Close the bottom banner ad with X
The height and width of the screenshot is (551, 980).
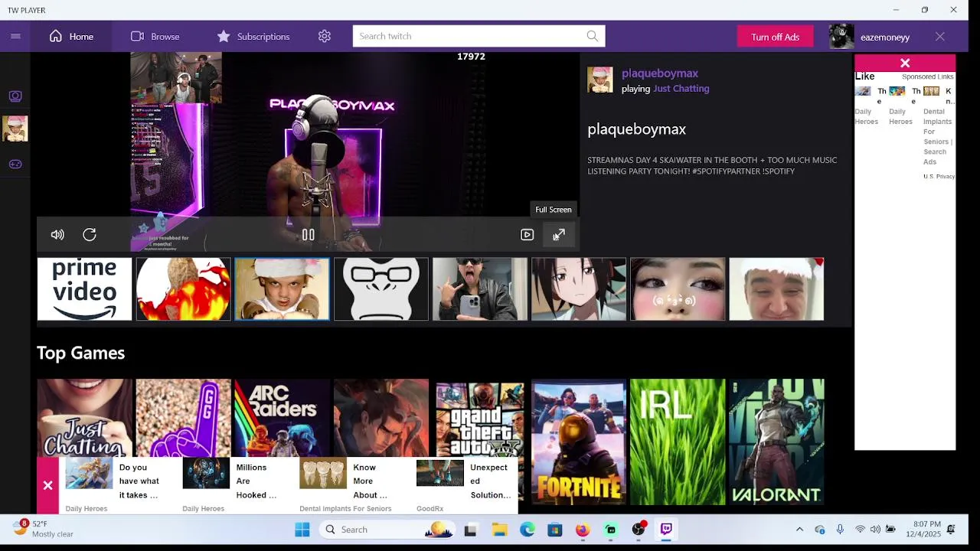click(47, 485)
